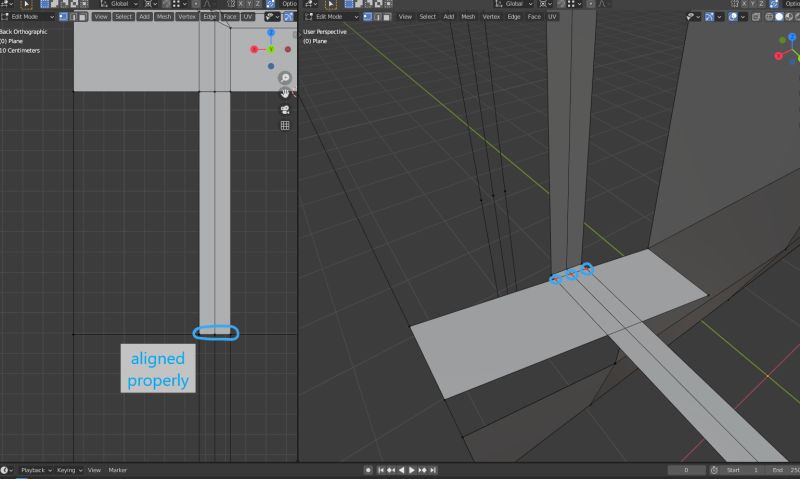Open Edit Mode dropdown in left viewport
This screenshot has width=800, height=479.
point(28,17)
